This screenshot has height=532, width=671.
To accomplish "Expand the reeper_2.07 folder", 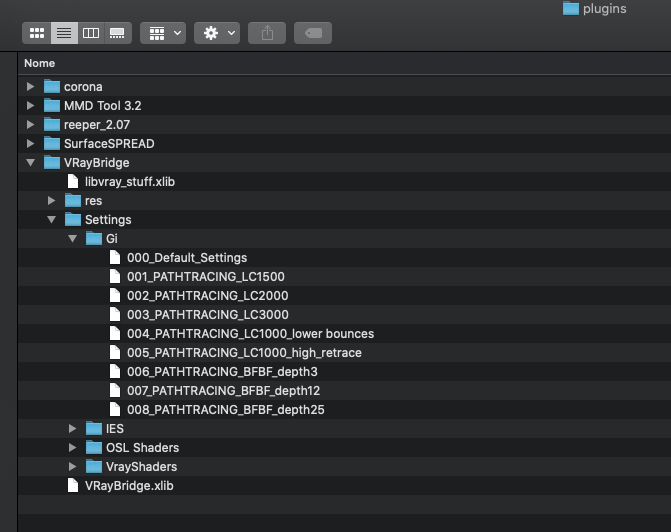I will coord(30,125).
